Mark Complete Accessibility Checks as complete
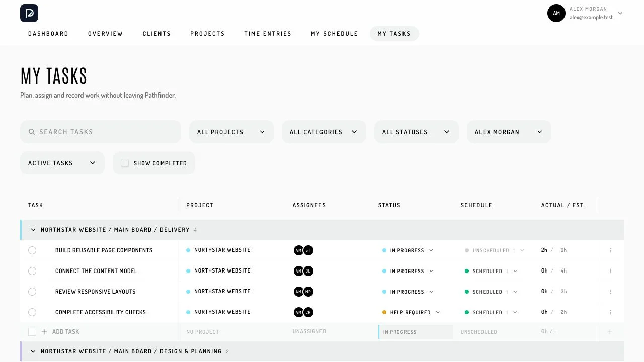Screen dimensions: 644x362 coord(32,312)
